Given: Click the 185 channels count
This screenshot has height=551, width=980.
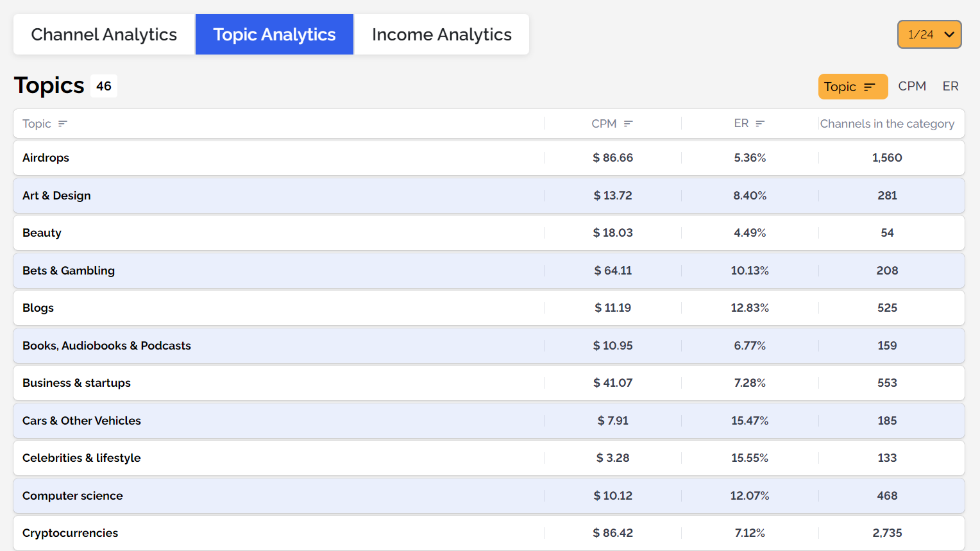Looking at the screenshot, I should [887, 421].
